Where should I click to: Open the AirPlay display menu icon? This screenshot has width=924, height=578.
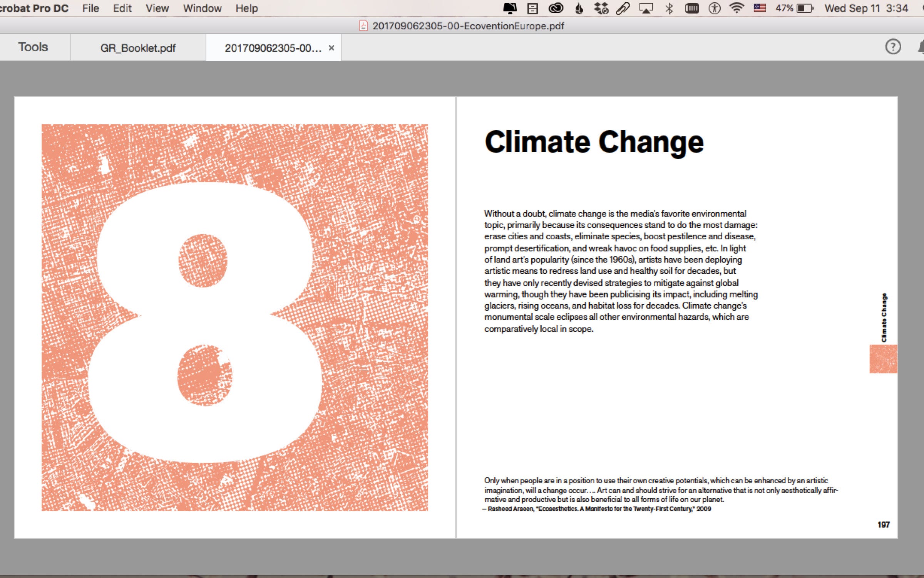646,8
